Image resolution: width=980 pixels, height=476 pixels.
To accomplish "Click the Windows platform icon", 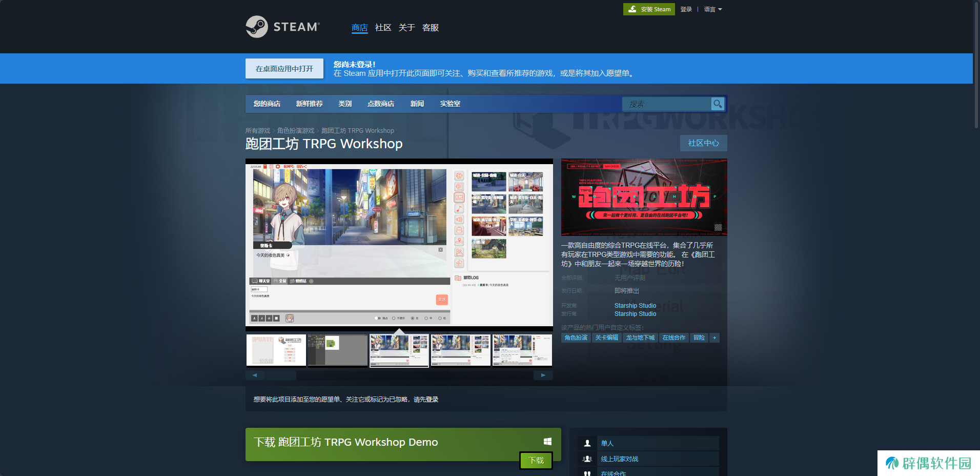I will (547, 442).
